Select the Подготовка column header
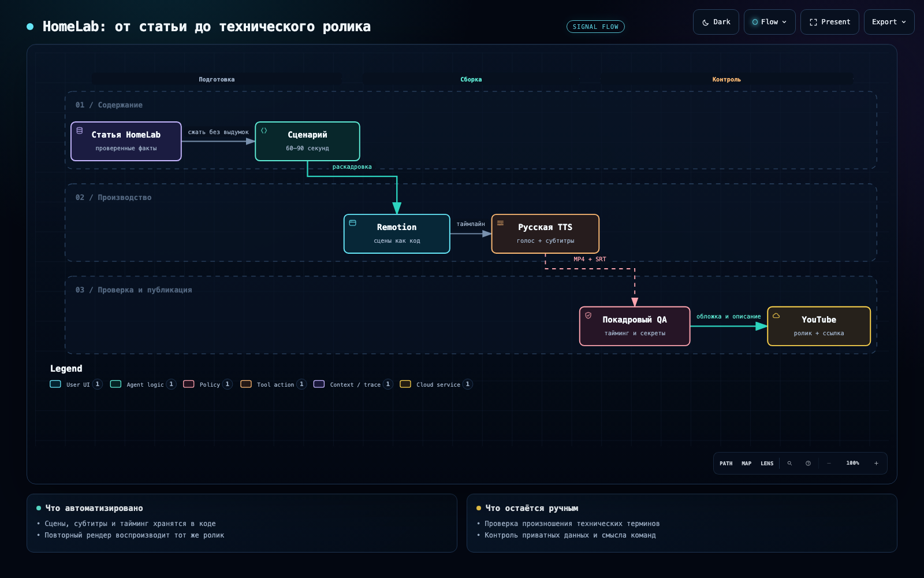 click(x=217, y=80)
